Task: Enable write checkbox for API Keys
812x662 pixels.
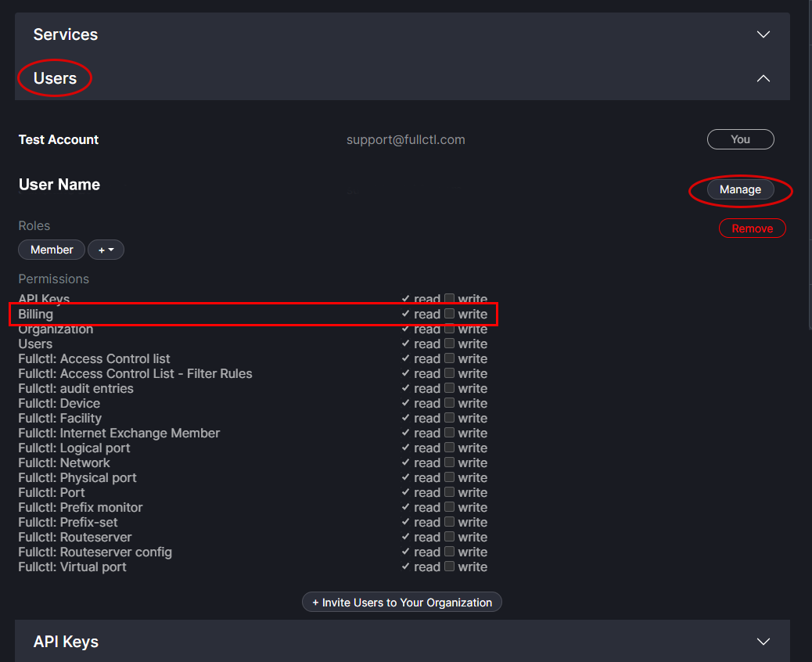Action: point(450,299)
